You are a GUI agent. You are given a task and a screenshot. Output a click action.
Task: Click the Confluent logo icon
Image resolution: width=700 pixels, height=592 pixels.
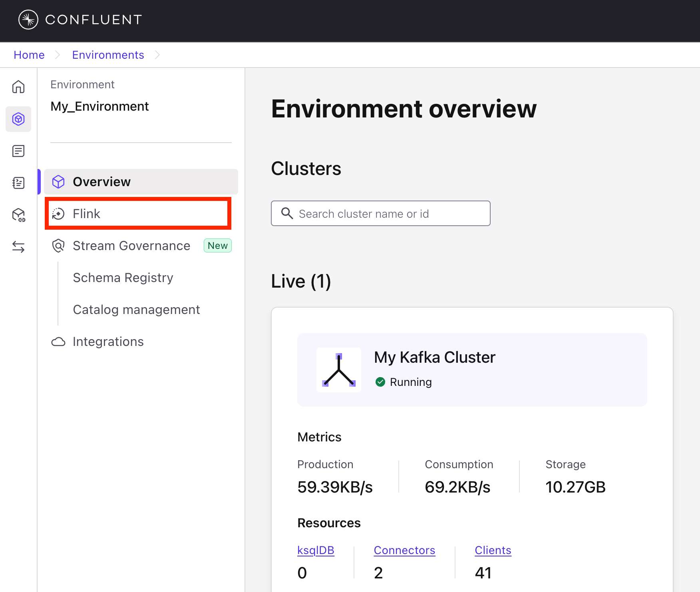pos(28,20)
